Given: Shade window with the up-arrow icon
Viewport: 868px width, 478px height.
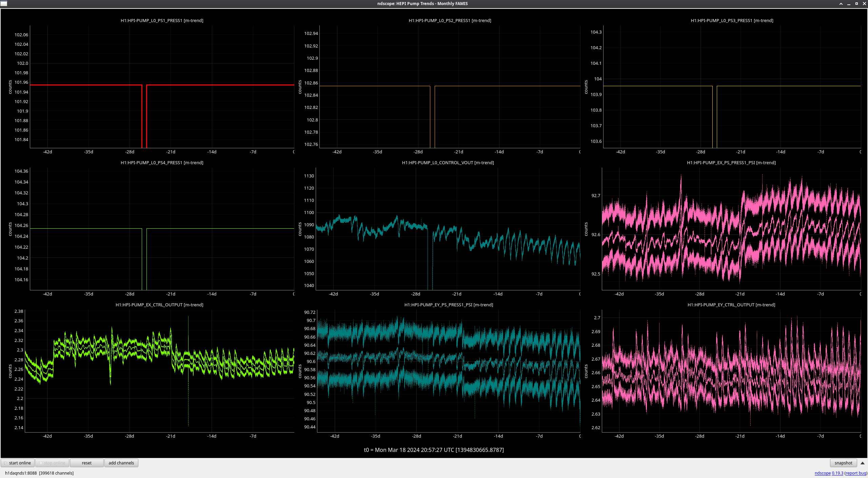Looking at the screenshot, I should click(x=841, y=4).
